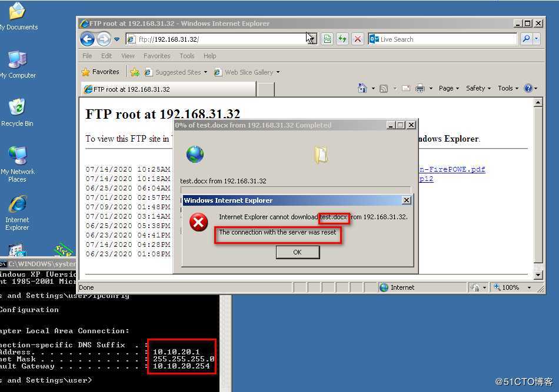Open the Tools menu in menu bar
Screen dimensions: 559x392
(x=187, y=56)
